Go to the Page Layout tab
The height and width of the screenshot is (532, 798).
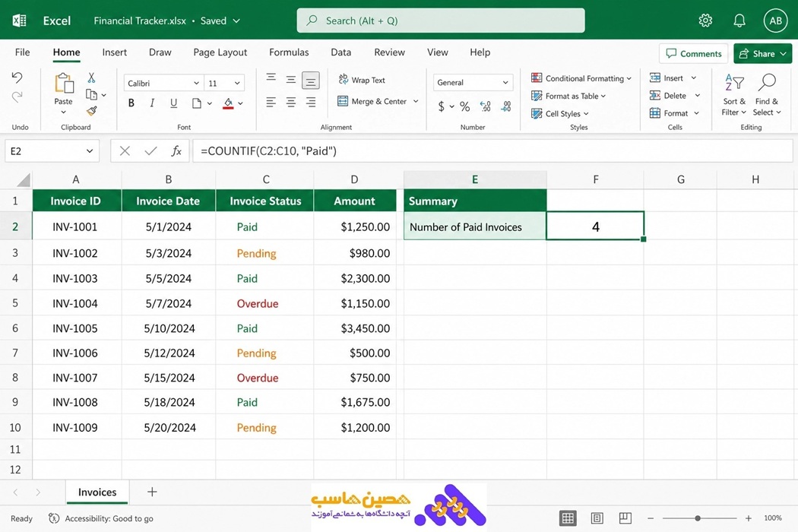(220, 52)
